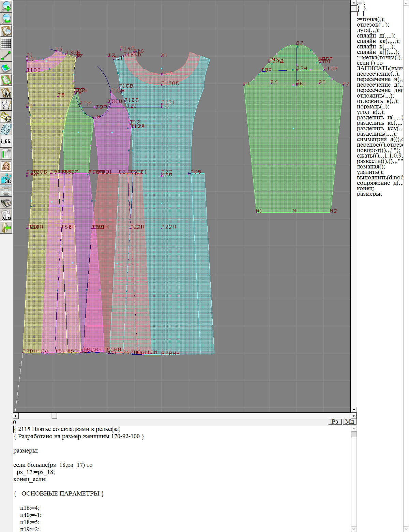Click the Рз button
The height and width of the screenshot is (532, 409).
pos(335,422)
